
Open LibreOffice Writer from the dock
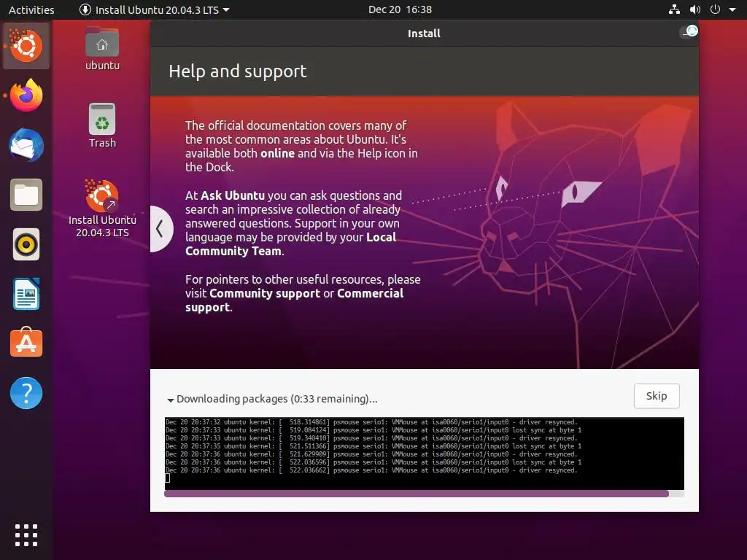pos(26,294)
